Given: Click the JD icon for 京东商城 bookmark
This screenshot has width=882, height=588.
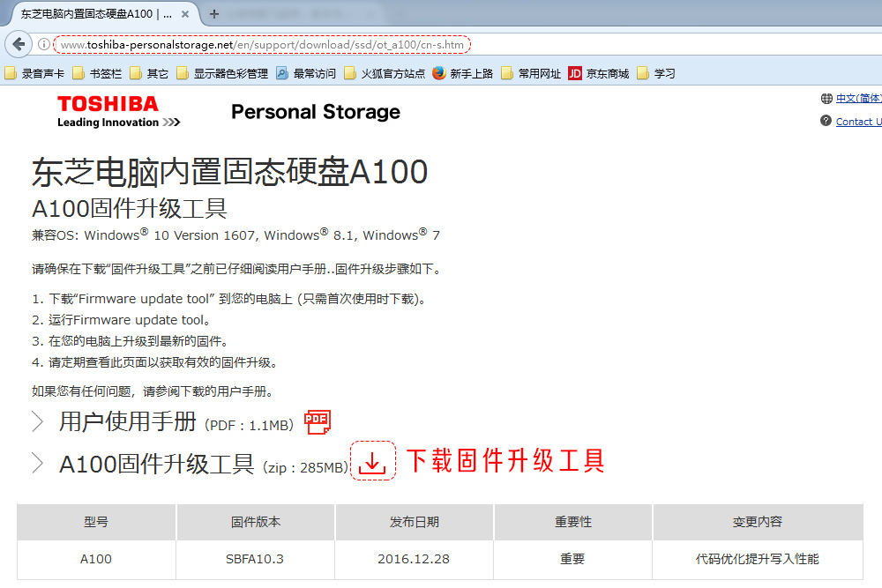Looking at the screenshot, I should 573,72.
